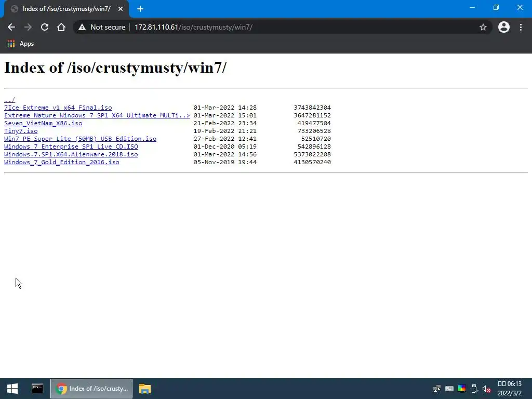The height and width of the screenshot is (399, 532).
Task: Close the Chrome window
Action: 520,7
